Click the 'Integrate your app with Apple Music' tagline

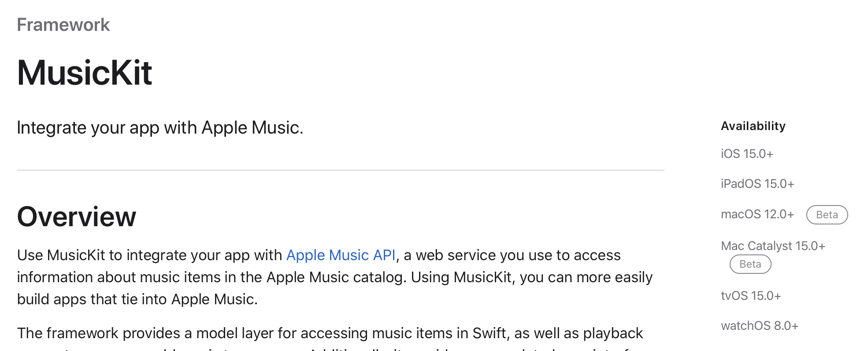pyautogui.click(x=160, y=128)
